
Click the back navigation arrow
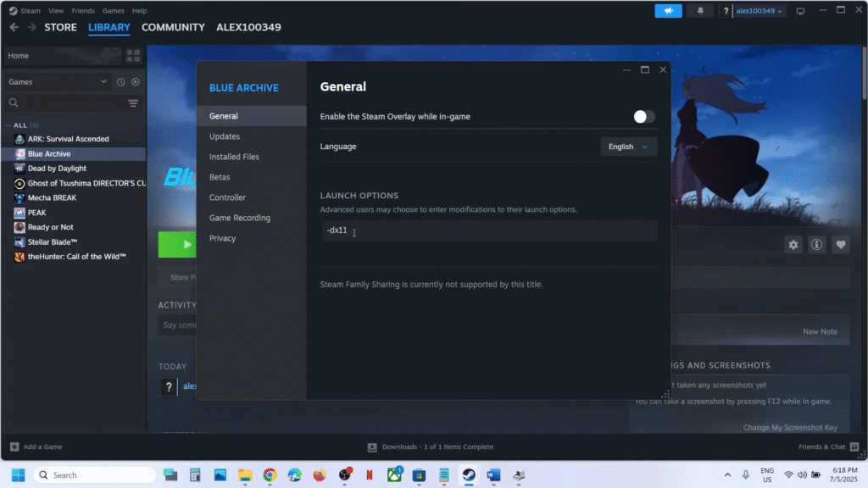pos(14,27)
